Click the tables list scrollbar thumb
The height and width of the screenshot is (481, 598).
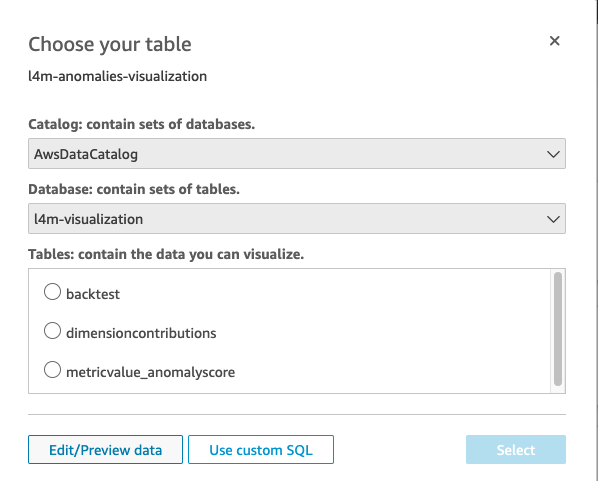click(x=558, y=329)
